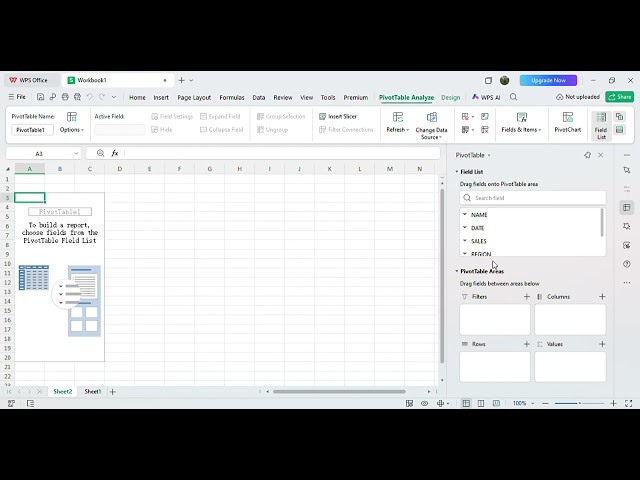640x480 pixels.
Task: Open the Home ribbon tab
Action: coord(137,98)
